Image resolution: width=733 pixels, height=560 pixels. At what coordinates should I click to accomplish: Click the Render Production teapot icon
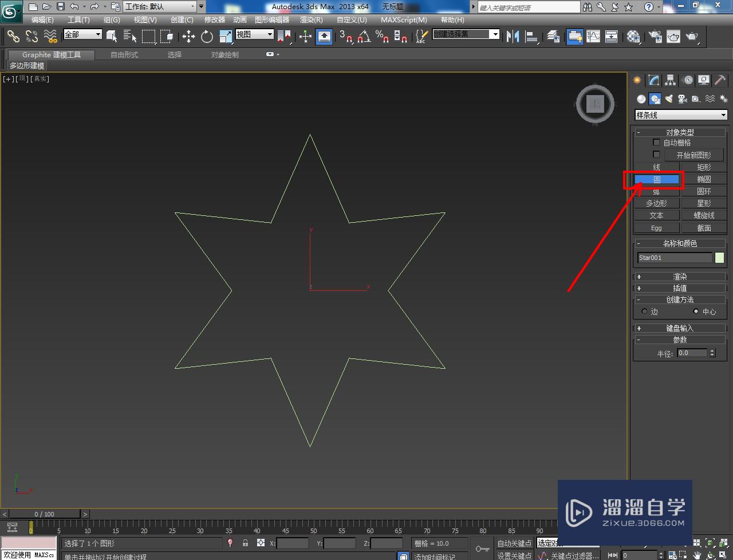(x=692, y=36)
